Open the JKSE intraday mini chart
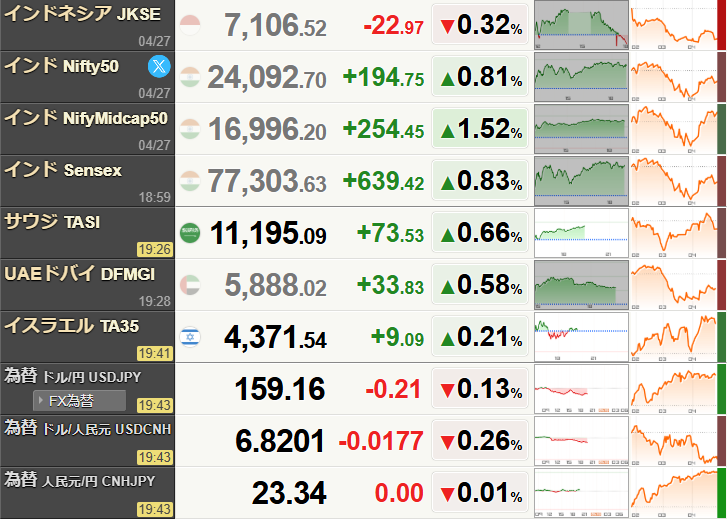 tap(581, 25)
